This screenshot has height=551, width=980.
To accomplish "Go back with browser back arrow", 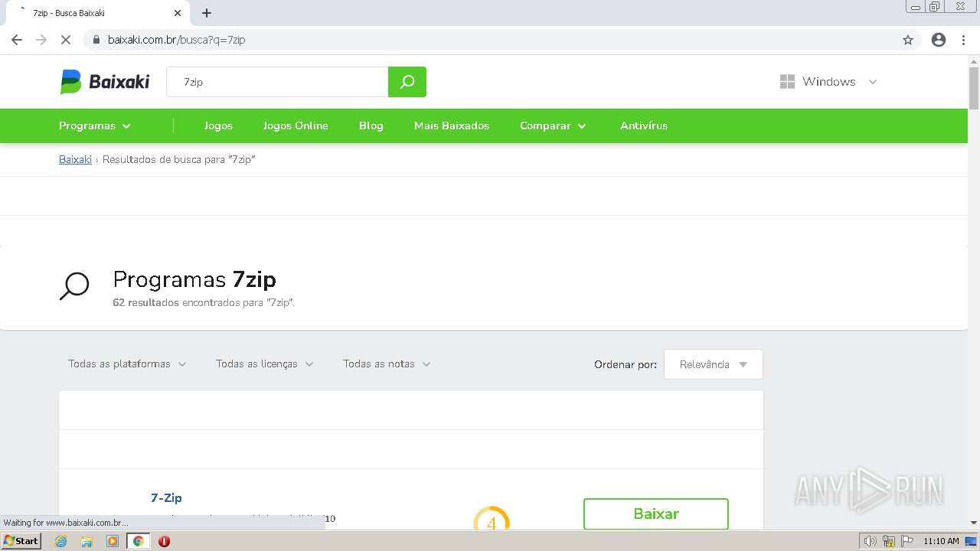I will point(17,40).
